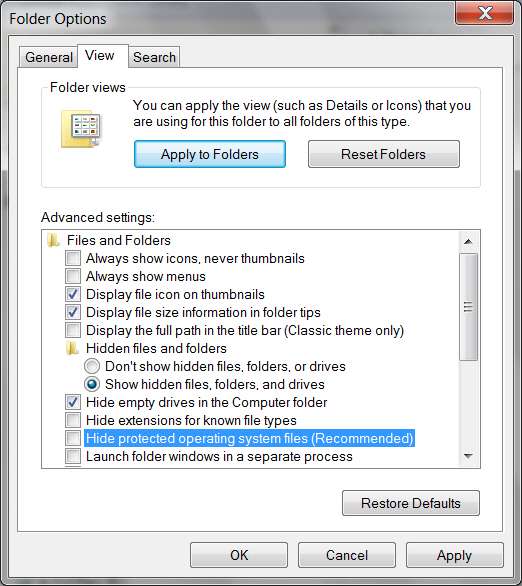The height and width of the screenshot is (586, 522).
Task: Click the Hidden files and folders icon
Action: pos(72,349)
